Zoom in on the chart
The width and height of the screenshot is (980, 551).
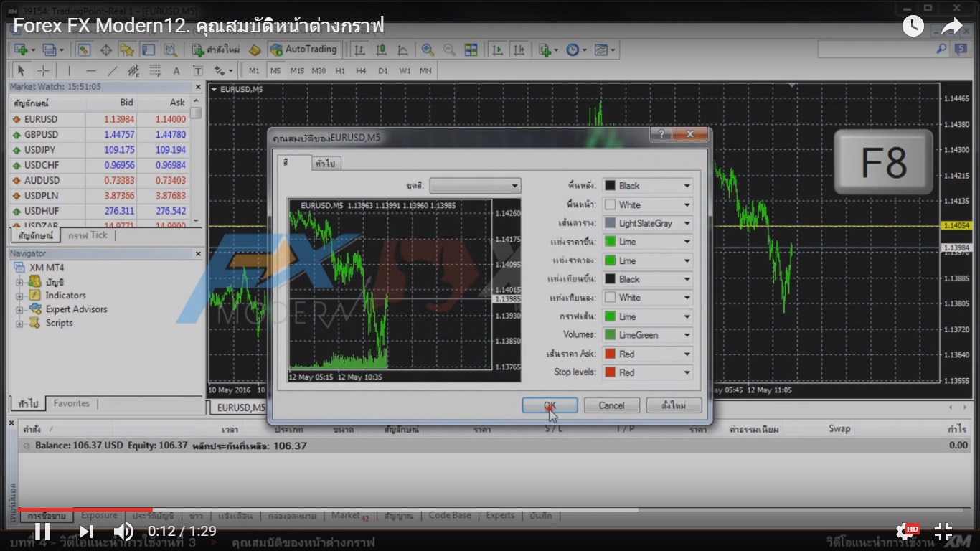tap(428, 50)
